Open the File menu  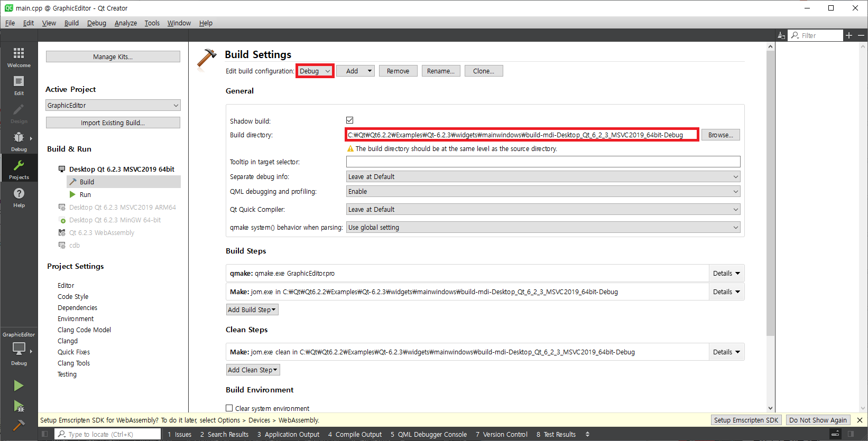click(10, 23)
